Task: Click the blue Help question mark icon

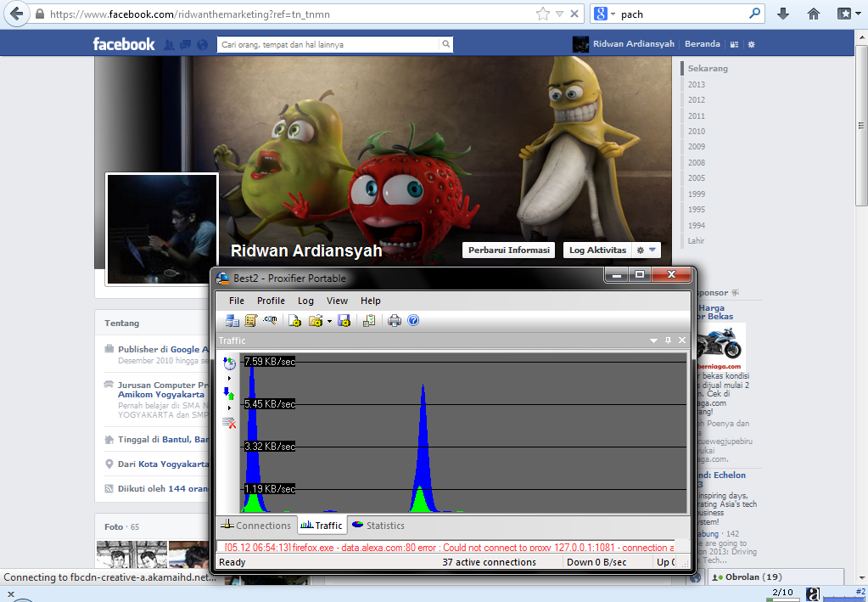Action: point(413,321)
